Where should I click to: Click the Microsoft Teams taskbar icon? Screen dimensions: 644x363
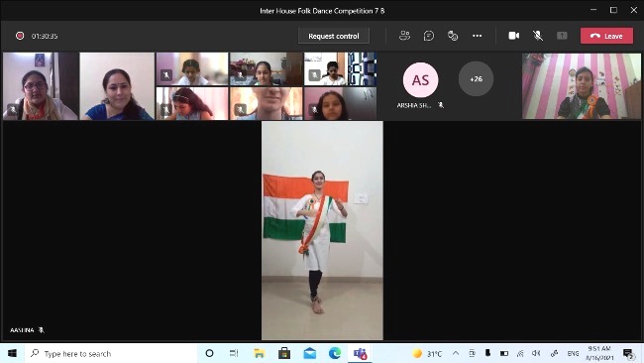(x=361, y=353)
